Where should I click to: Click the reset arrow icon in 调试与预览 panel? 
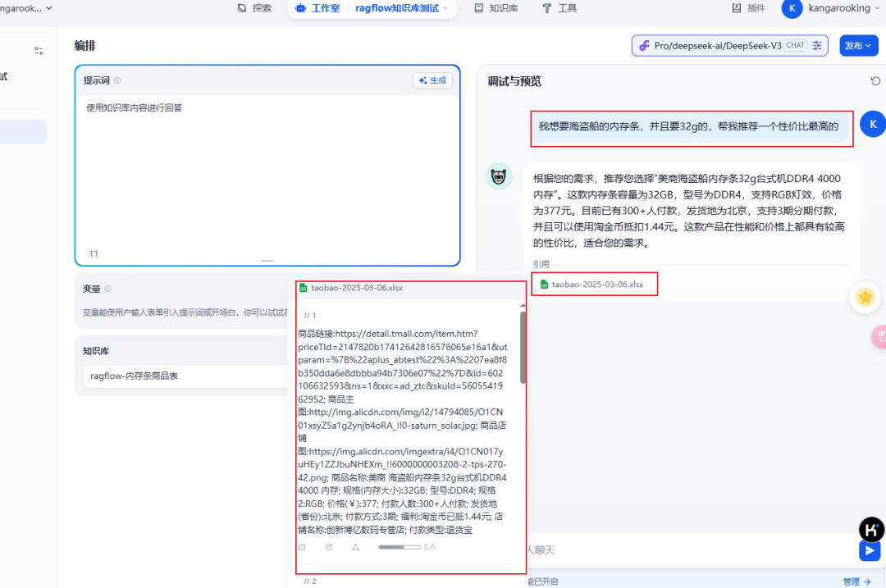click(x=875, y=80)
